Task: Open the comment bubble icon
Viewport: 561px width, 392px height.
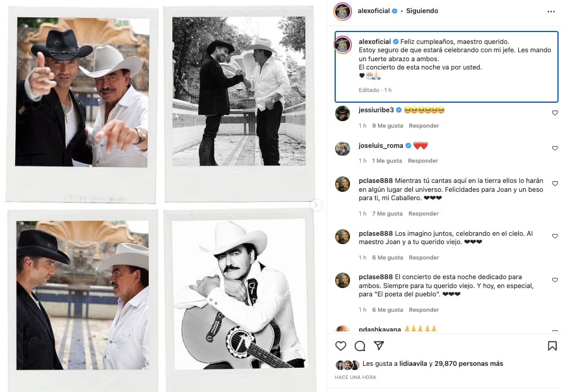Action: pyautogui.click(x=360, y=346)
